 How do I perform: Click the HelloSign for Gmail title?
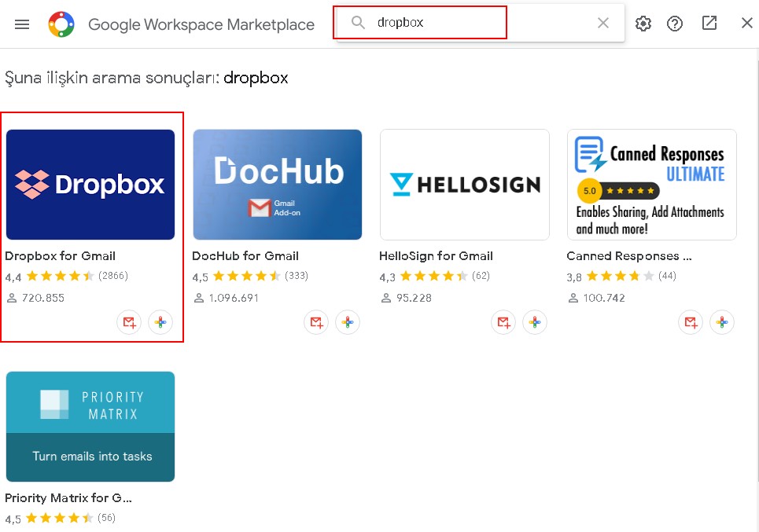436,255
